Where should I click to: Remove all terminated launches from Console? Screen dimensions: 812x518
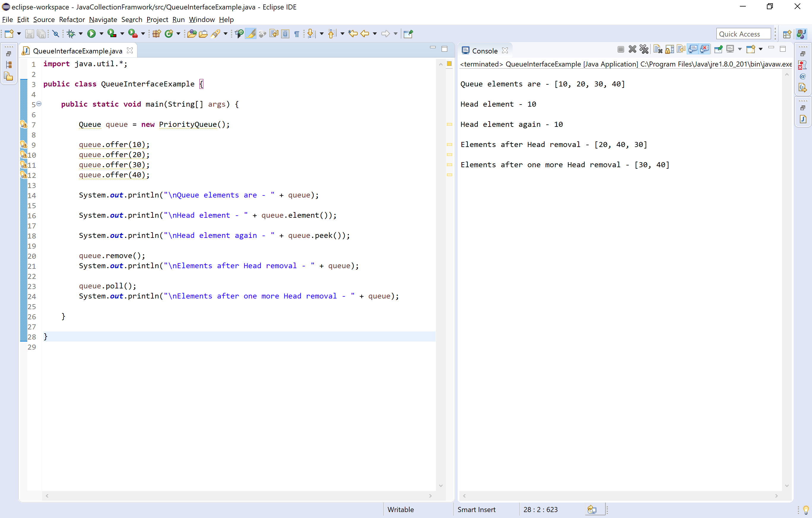tap(644, 49)
